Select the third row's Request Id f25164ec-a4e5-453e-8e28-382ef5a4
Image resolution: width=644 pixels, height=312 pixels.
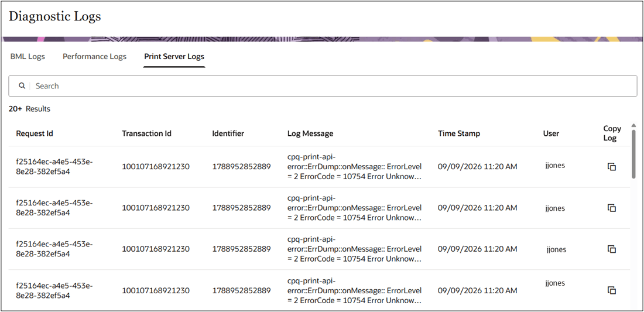pyautogui.click(x=54, y=249)
